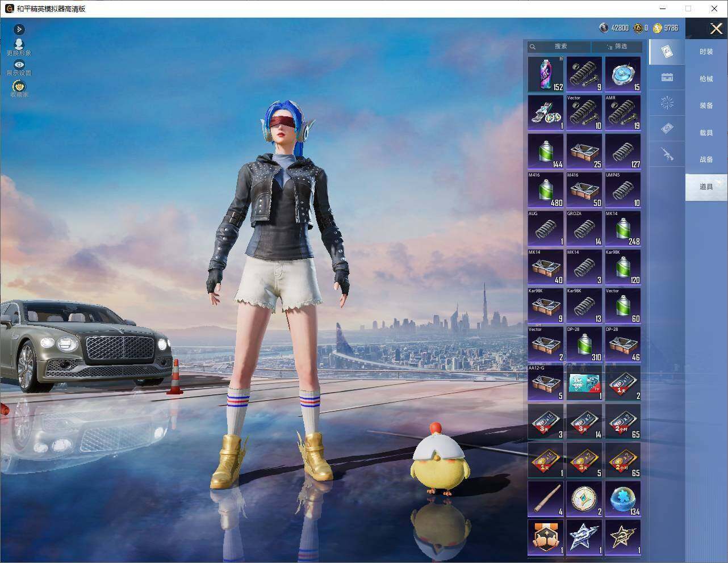
Task: Open the 更换形象 change appearance icon
Action: 19,47
